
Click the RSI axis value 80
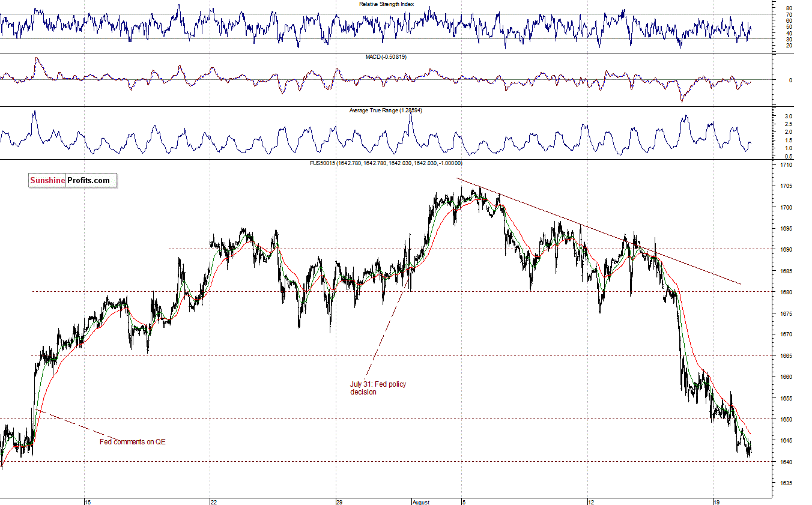click(x=789, y=8)
